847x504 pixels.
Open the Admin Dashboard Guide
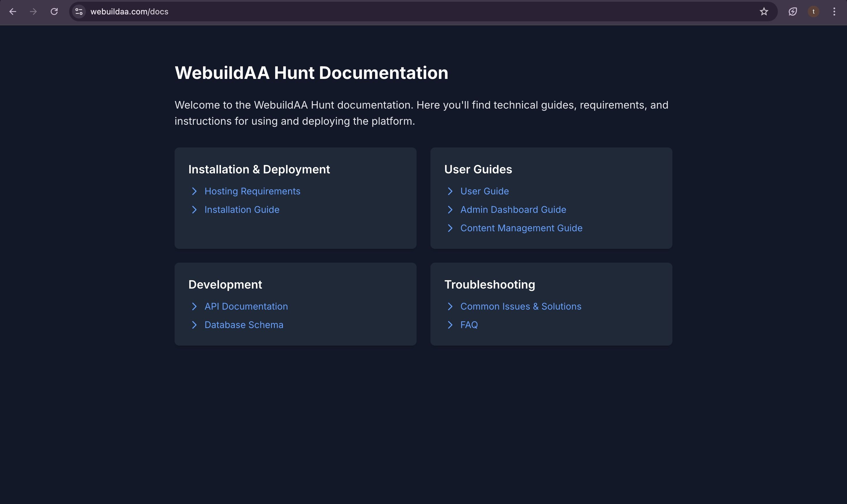513,210
